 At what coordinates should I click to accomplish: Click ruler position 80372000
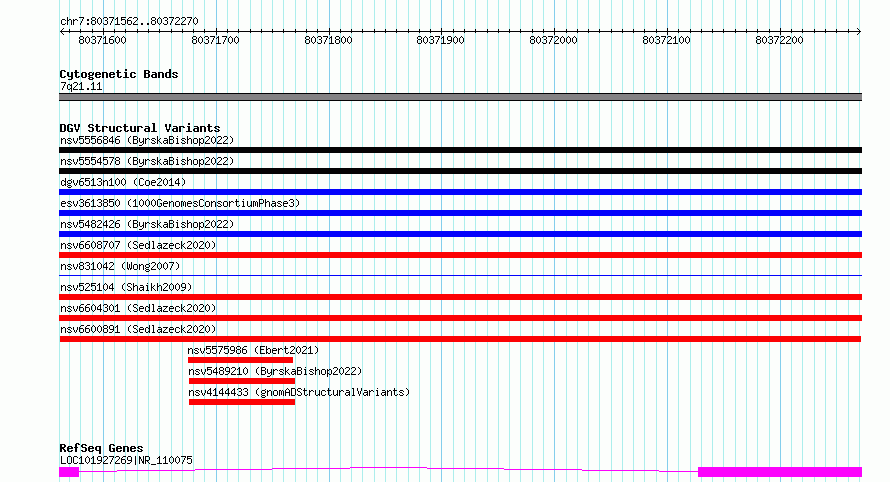(553, 40)
